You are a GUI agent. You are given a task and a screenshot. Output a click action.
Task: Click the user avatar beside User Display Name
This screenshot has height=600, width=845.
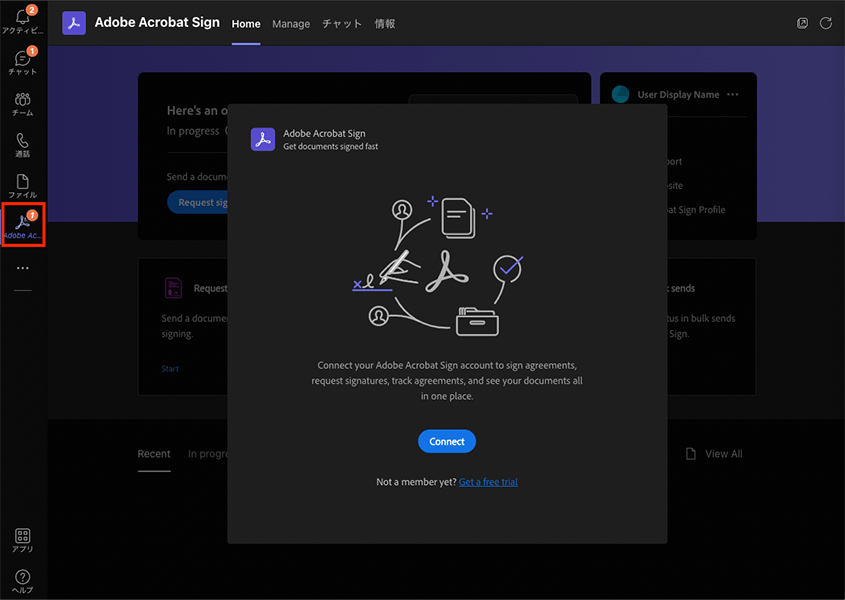[620, 94]
